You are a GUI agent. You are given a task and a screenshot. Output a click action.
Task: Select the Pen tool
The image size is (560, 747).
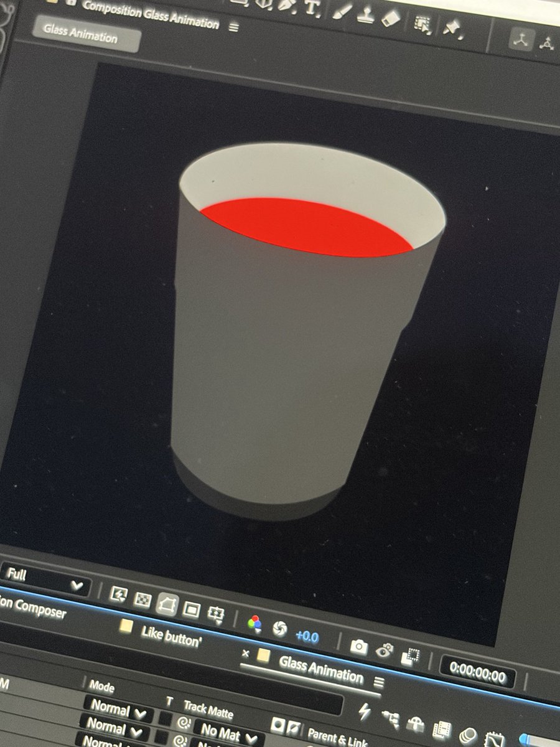pyautogui.click(x=287, y=4)
